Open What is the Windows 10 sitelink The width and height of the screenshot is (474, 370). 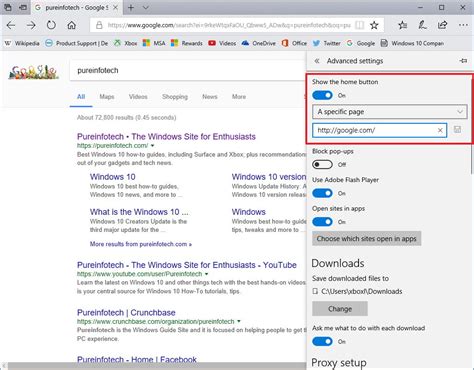click(x=139, y=212)
